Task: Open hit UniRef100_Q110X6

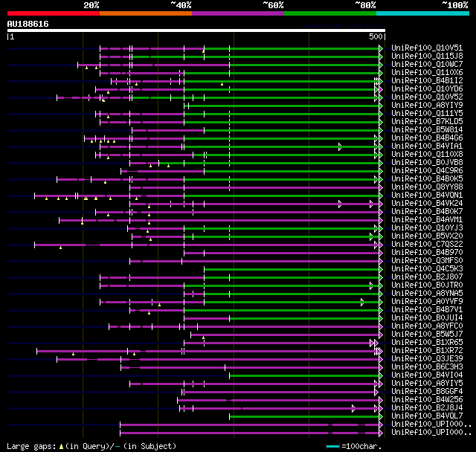Action: (x=427, y=73)
